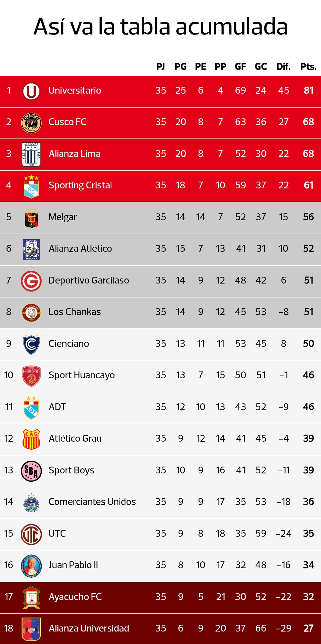Click the Cienciano shield logo
The image size is (321, 644).
click(31, 344)
